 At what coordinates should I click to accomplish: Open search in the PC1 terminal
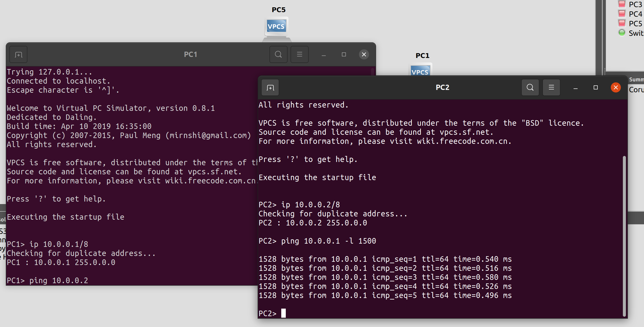(x=278, y=54)
